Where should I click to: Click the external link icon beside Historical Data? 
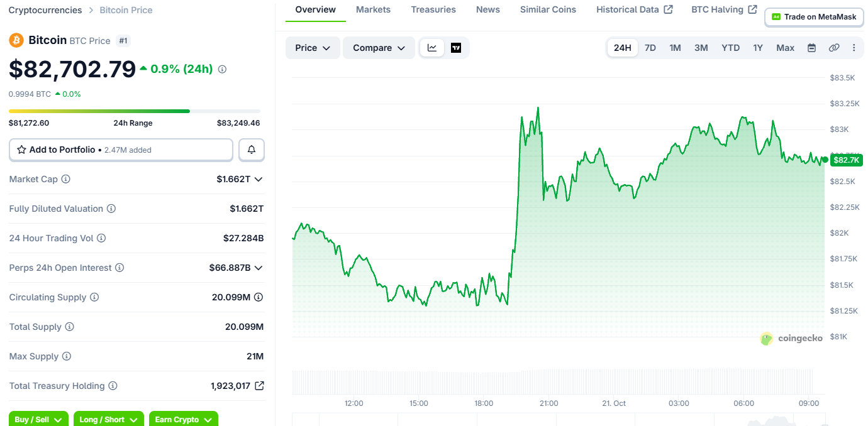[669, 9]
